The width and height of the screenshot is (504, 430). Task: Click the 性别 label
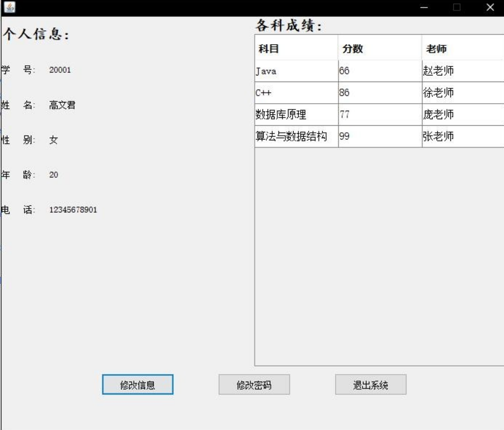18,140
